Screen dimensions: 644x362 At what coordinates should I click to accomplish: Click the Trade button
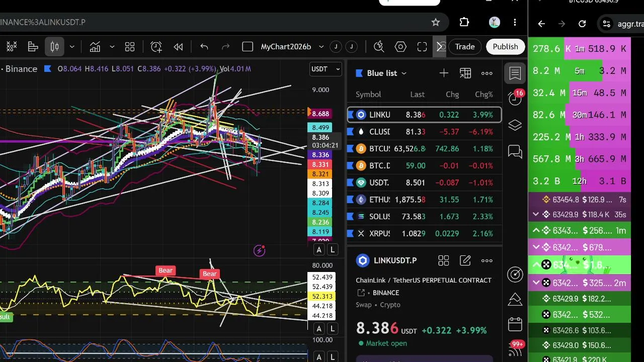[465, 47]
